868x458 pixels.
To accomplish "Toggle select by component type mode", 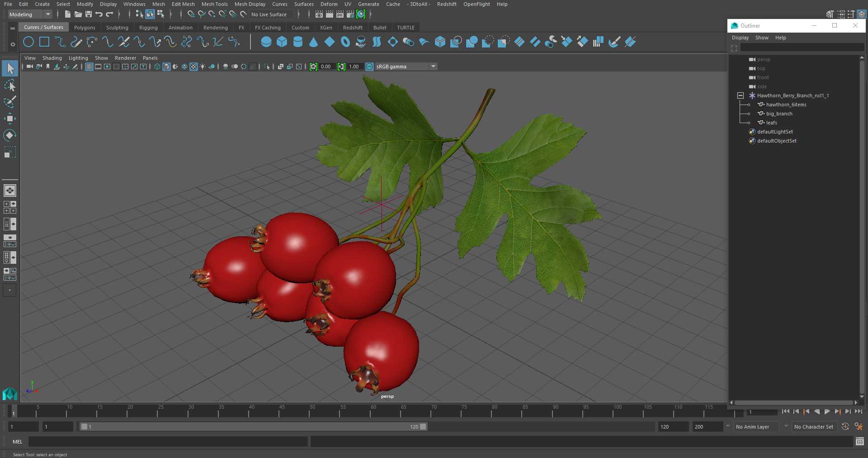I will [x=160, y=14].
